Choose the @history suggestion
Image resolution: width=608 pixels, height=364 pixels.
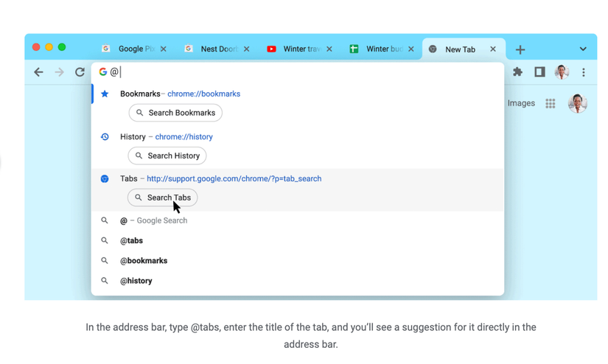click(x=136, y=281)
